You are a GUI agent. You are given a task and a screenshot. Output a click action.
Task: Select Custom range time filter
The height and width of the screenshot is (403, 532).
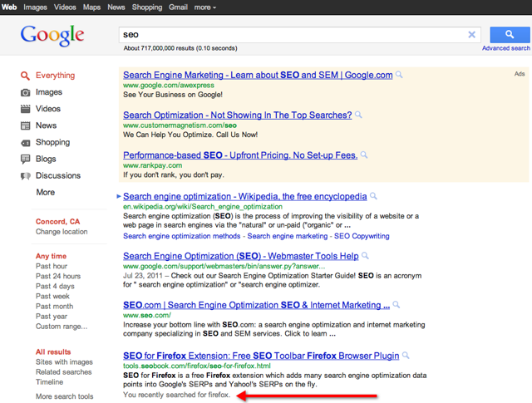click(x=61, y=327)
